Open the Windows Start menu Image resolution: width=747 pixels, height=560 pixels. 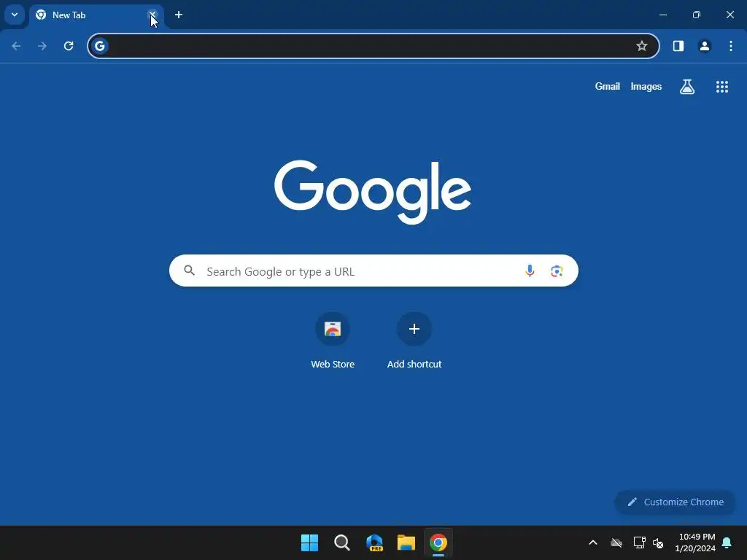tap(309, 542)
